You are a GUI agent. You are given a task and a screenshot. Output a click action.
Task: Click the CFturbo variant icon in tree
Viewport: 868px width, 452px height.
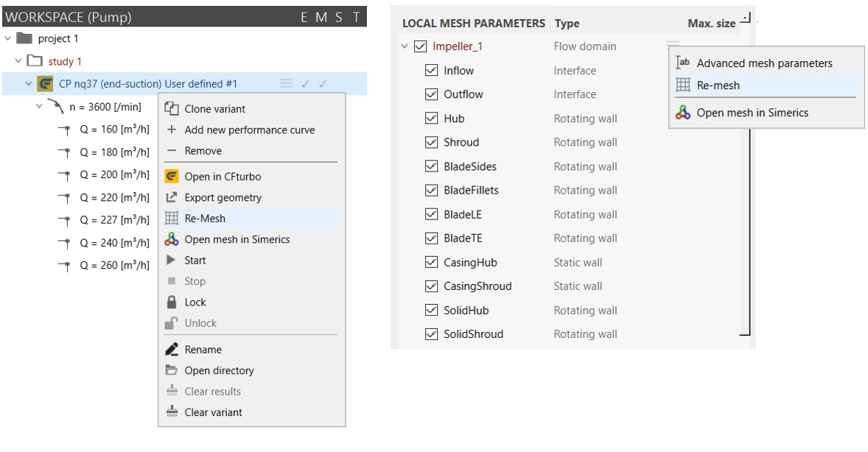tap(45, 83)
